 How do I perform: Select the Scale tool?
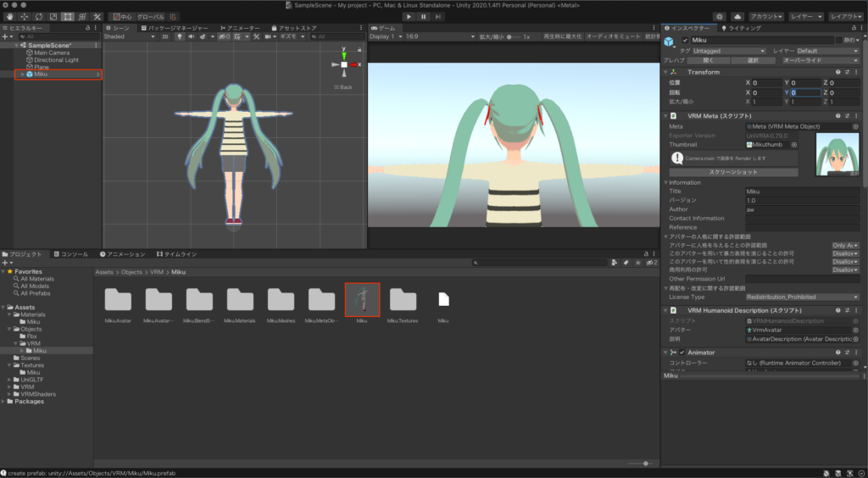tap(53, 16)
